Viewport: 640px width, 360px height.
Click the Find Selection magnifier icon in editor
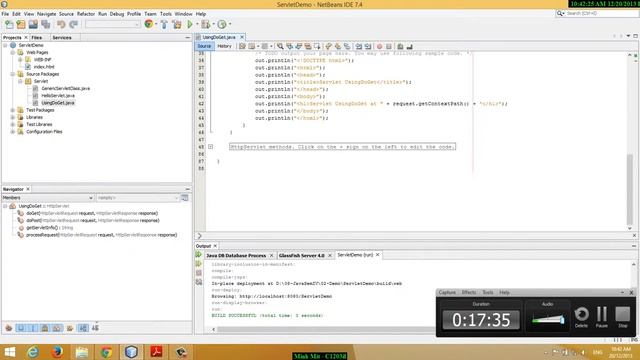tap(280, 47)
